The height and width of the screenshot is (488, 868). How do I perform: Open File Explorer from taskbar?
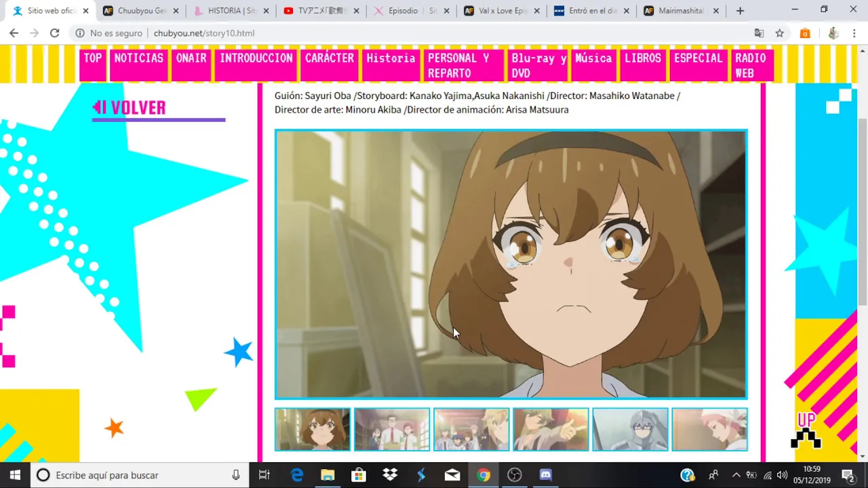[x=328, y=475]
